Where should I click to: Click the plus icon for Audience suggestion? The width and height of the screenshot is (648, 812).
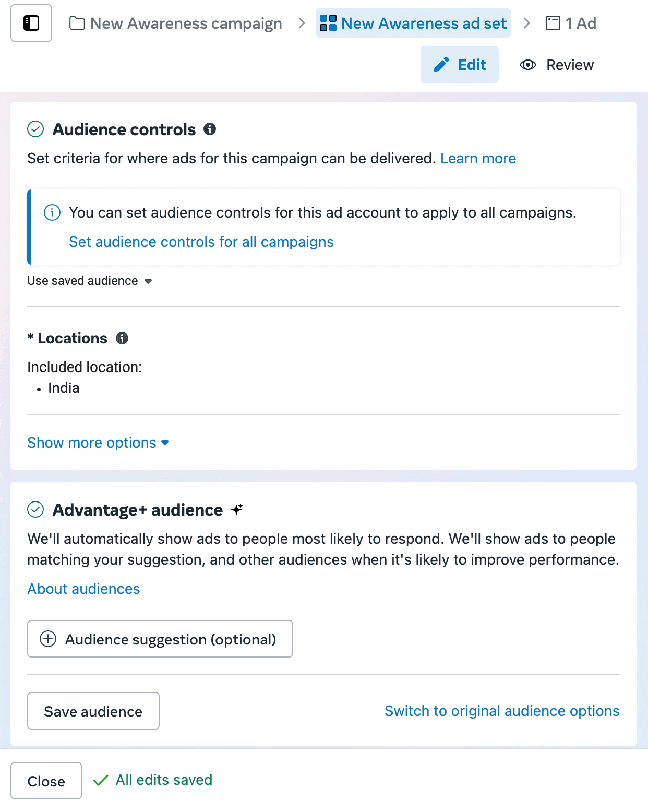point(48,639)
